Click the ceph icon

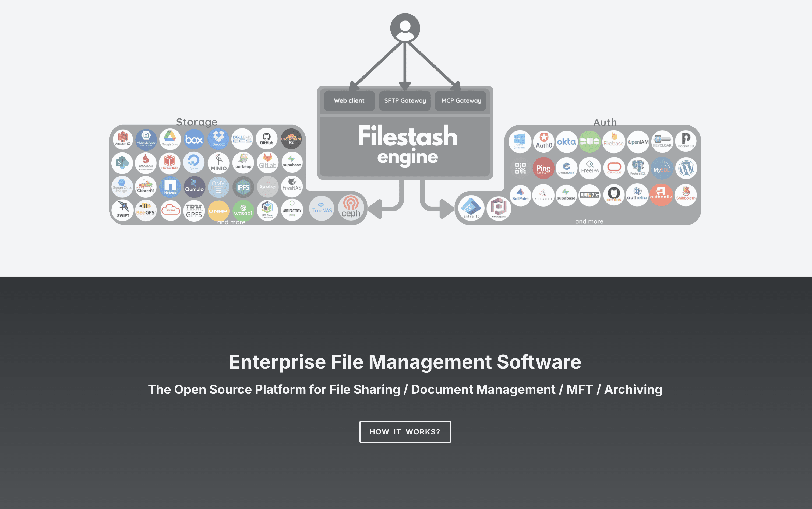tap(351, 208)
